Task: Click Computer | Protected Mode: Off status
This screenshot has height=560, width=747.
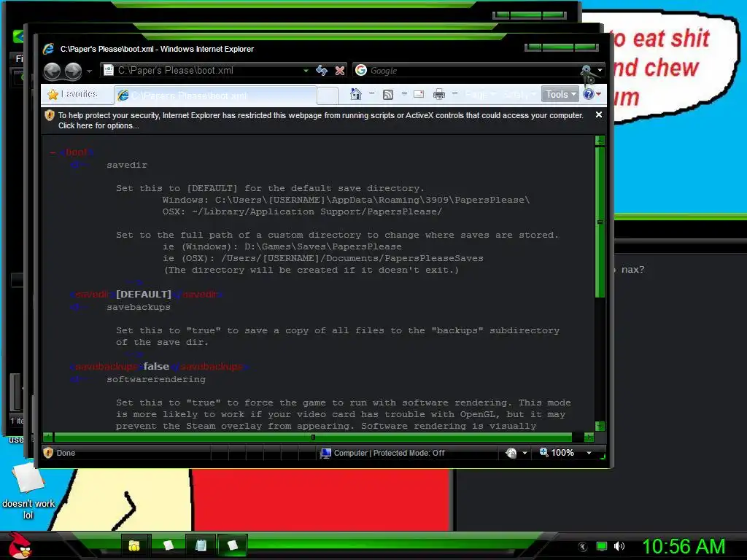Action: tap(382, 453)
